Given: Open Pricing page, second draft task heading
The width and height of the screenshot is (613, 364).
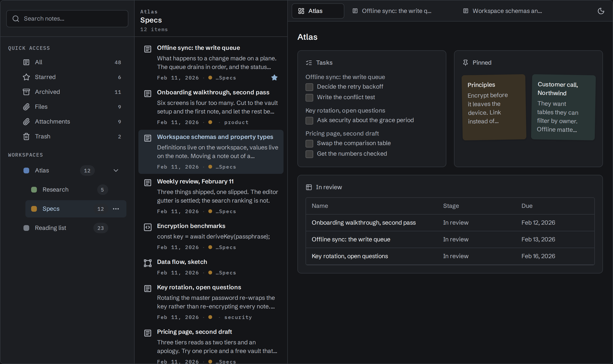Looking at the screenshot, I should (x=342, y=134).
